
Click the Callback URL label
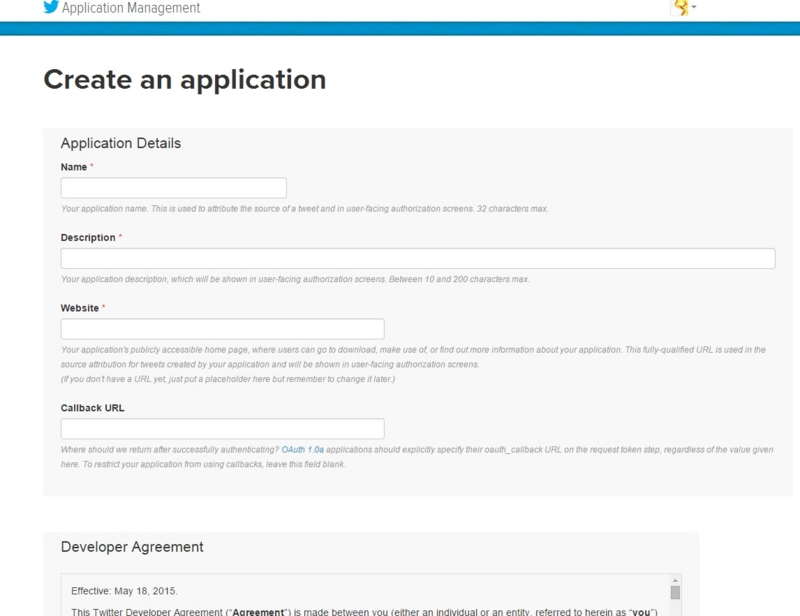pyautogui.click(x=92, y=408)
